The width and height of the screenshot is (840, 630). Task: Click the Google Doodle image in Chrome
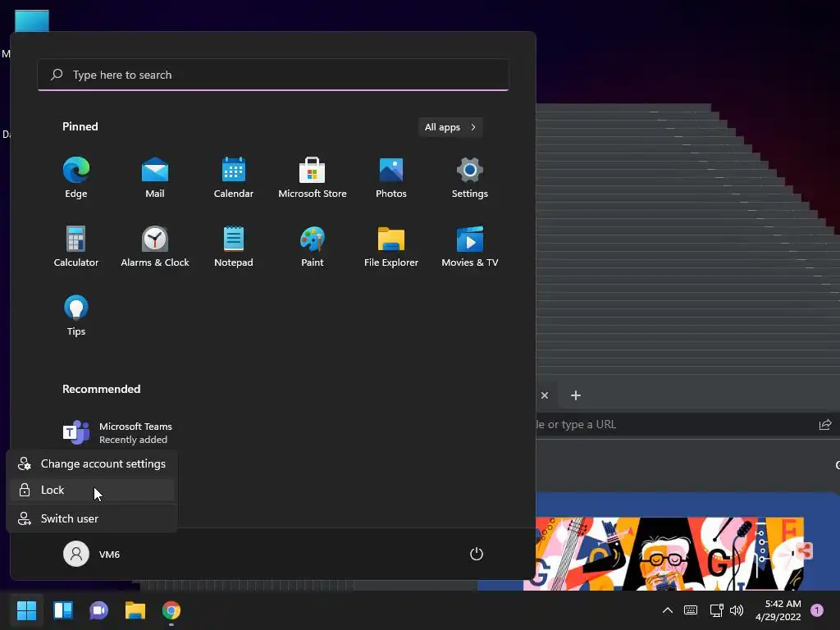coord(664,553)
